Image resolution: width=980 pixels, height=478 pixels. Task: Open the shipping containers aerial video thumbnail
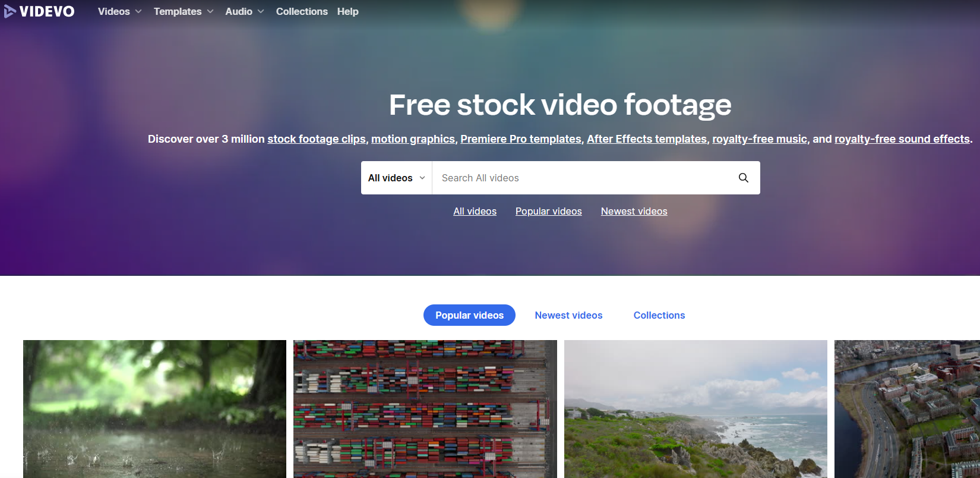tap(425, 409)
